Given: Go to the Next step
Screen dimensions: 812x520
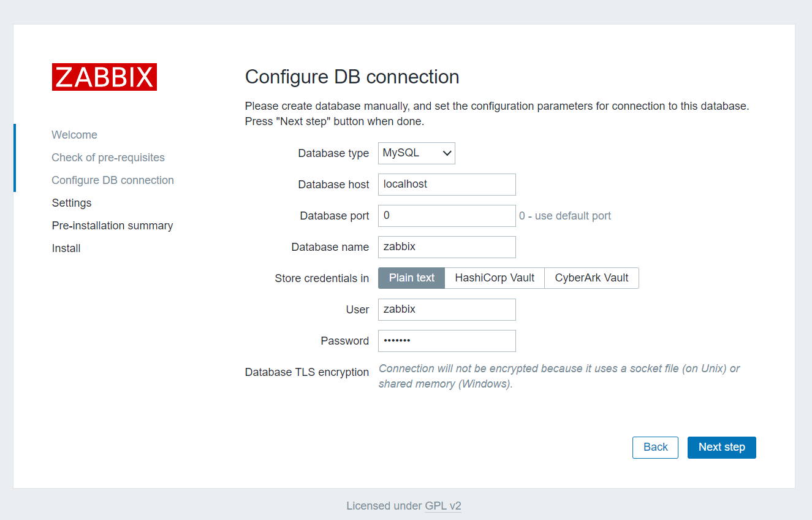Looking at the screenshot, I should (721, 447).
